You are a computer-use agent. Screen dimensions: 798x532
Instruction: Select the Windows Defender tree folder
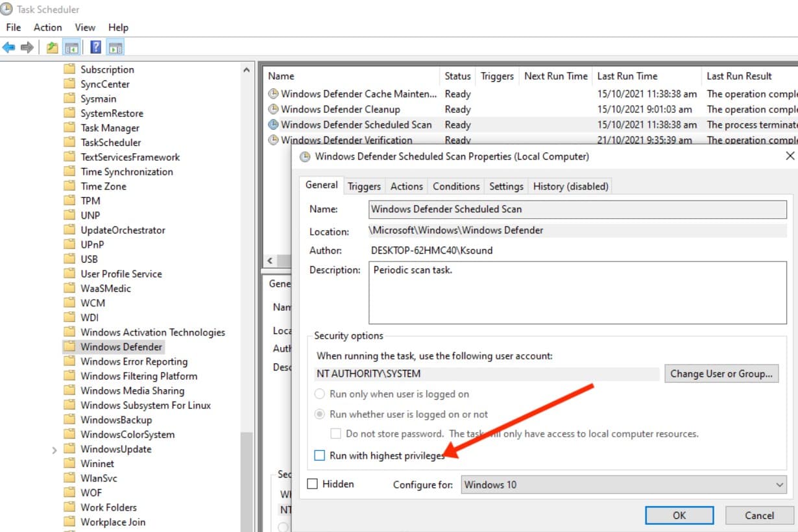click(121, 347)
